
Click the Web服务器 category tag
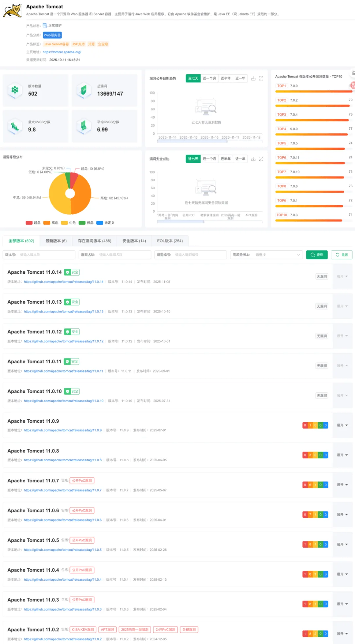[x=52, y=35]
